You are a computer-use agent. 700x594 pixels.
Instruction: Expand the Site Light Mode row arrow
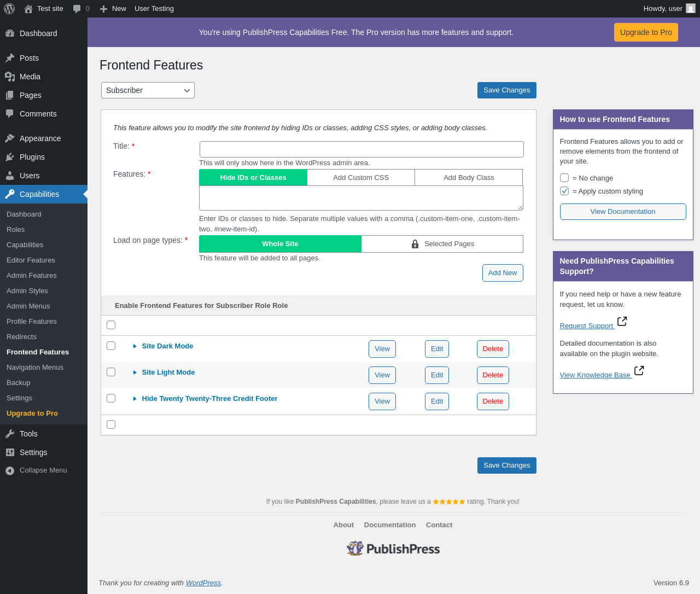[x=135, y=372]
